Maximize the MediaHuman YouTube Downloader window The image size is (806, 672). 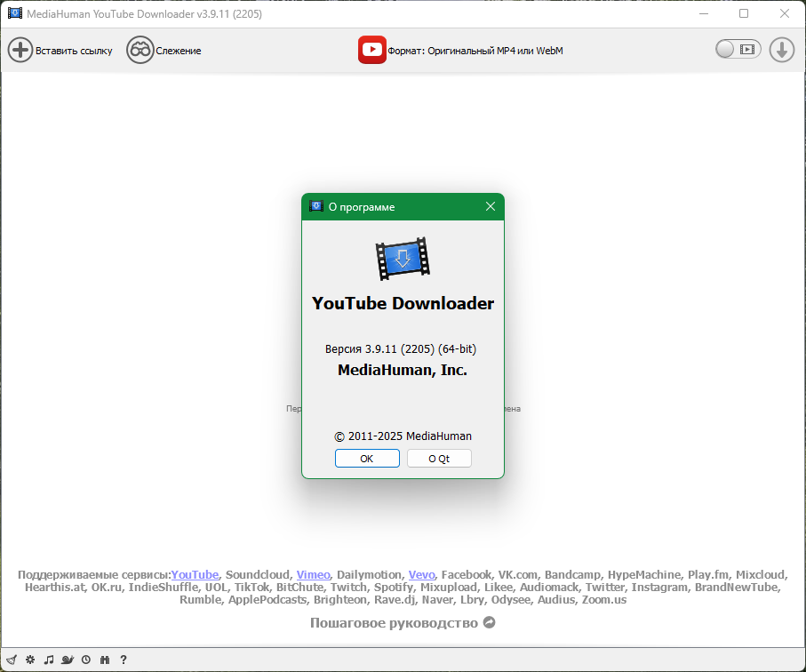(744, 13)
